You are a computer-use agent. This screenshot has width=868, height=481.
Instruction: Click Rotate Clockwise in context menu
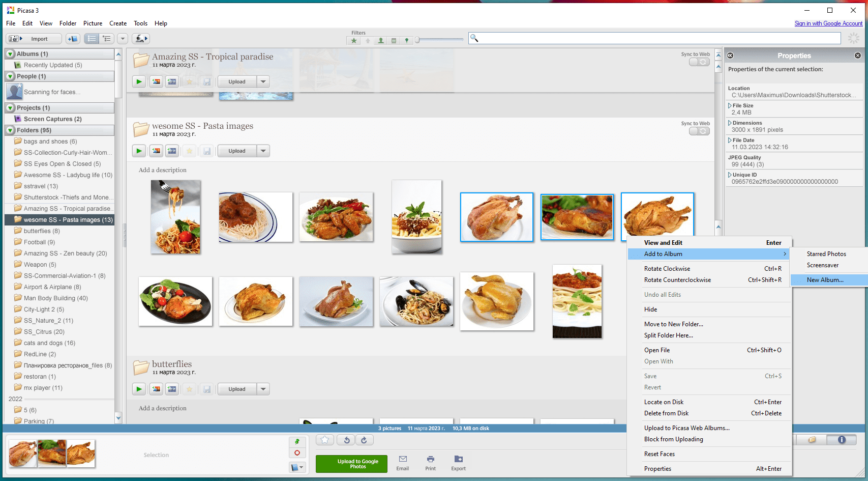[710, 269]
